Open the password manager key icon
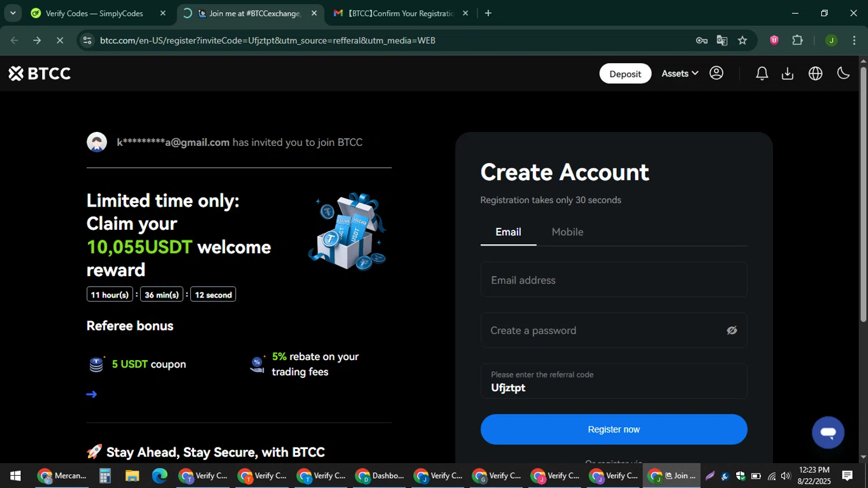This screenshot has height=488, width=868. point(701,41)
